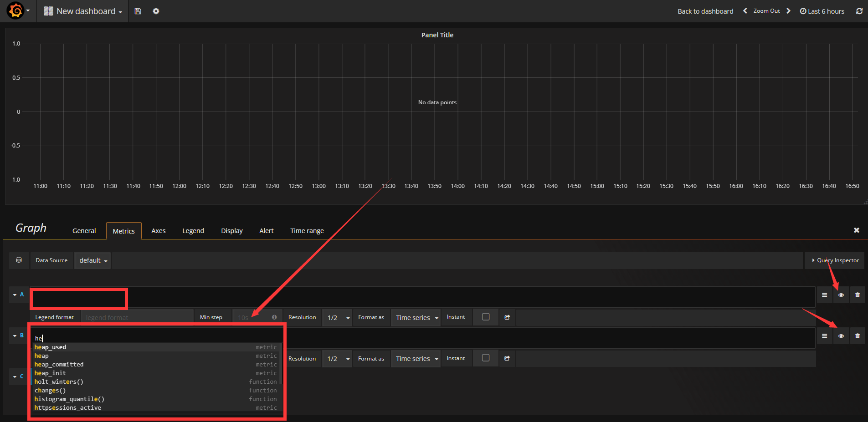Collapse query C using its arrow
This screenshot has width=868, height=422.
[x=15, y=377]
